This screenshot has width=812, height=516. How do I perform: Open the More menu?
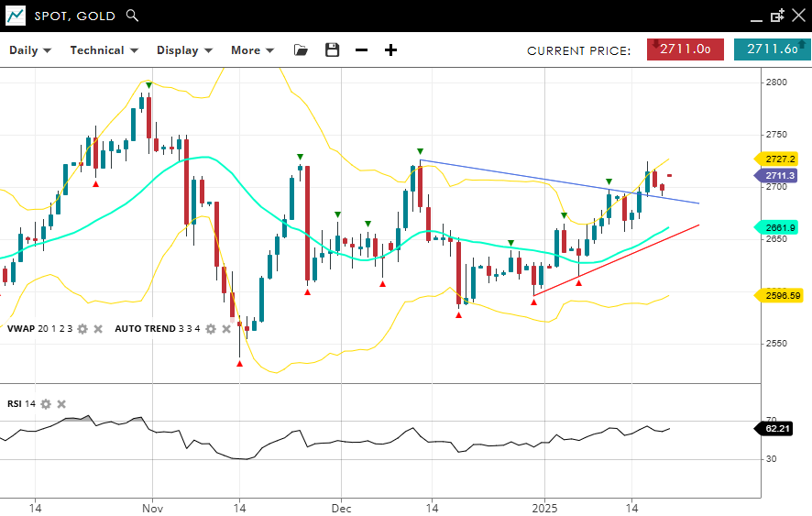252,50
